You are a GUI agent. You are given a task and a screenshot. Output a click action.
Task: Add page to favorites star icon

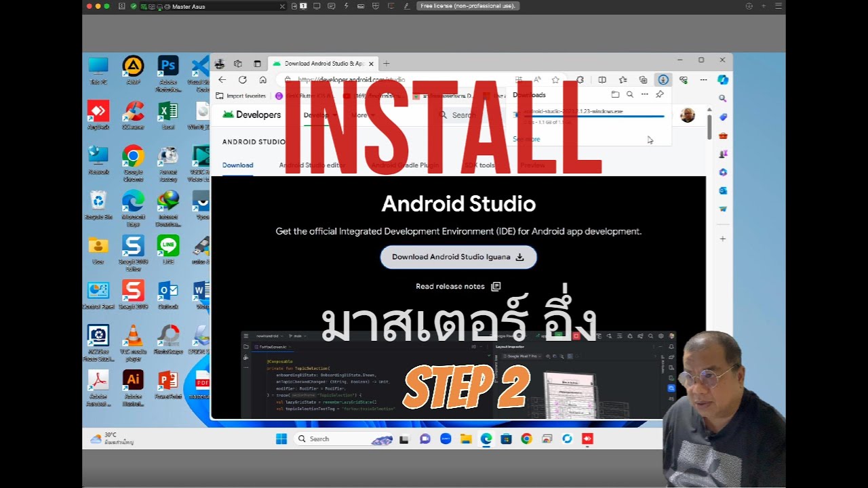[555, 79]
